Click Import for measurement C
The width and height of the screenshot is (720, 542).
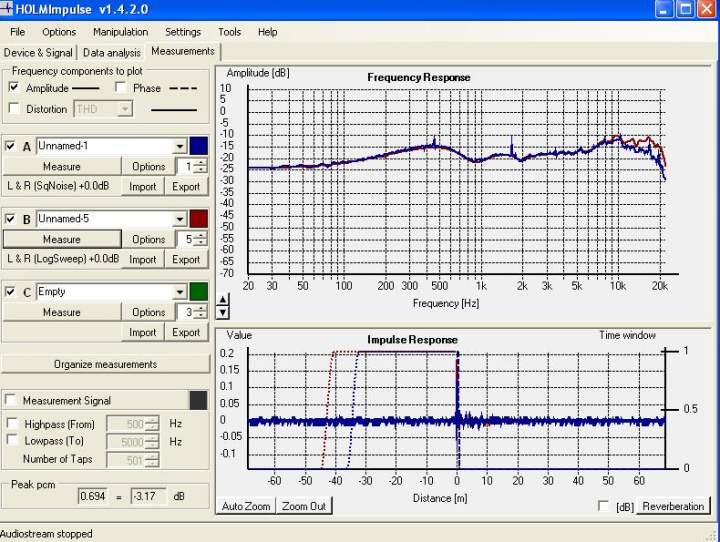click(x=142, y=332)
